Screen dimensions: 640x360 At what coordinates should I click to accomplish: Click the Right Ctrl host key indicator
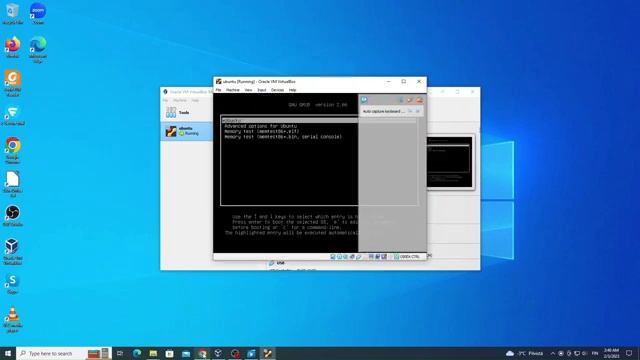click(x=409, y=257)
